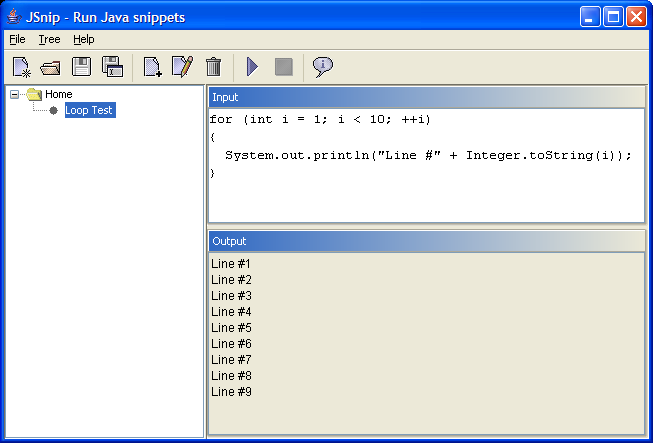
Task: Delete the snippet using trash can
Action: coord(213,67)
